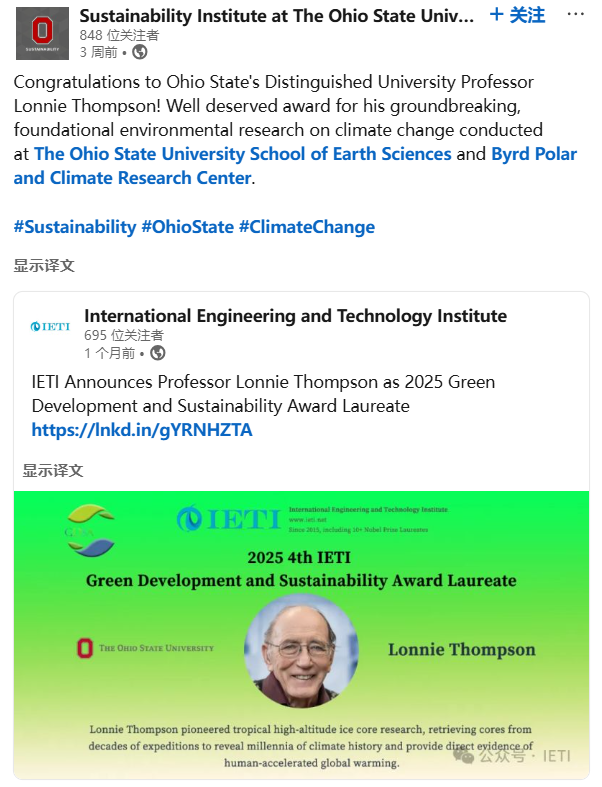The image size is (602, 787).
Task: Follow the Sustainability Institute with 关注 button
Action: click(x=517, y=15)
